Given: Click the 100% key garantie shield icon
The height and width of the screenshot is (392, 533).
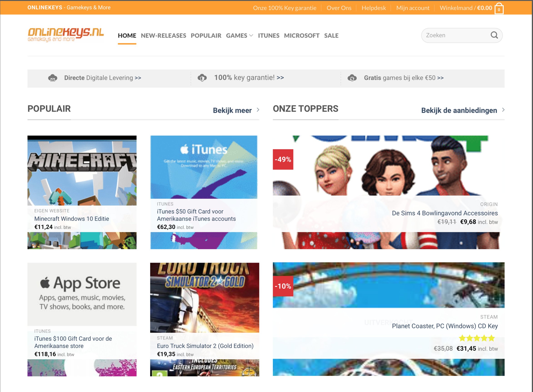Looking at the screenshot, I should pyautogui.click(x=202, y=77).
